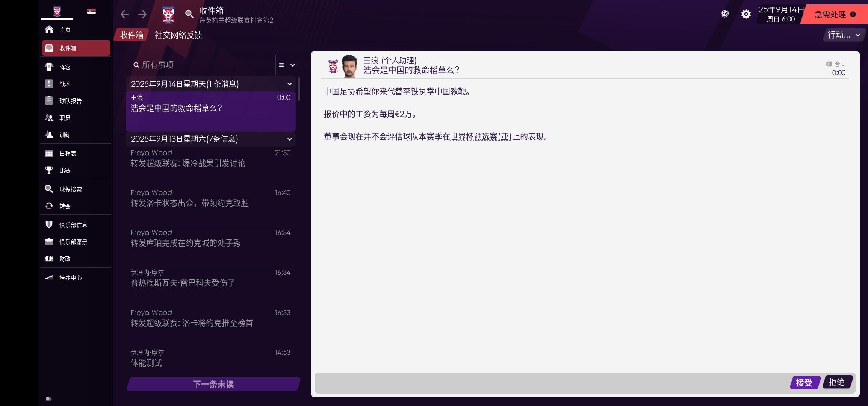Click the football help icon near gear

(725, 14)
